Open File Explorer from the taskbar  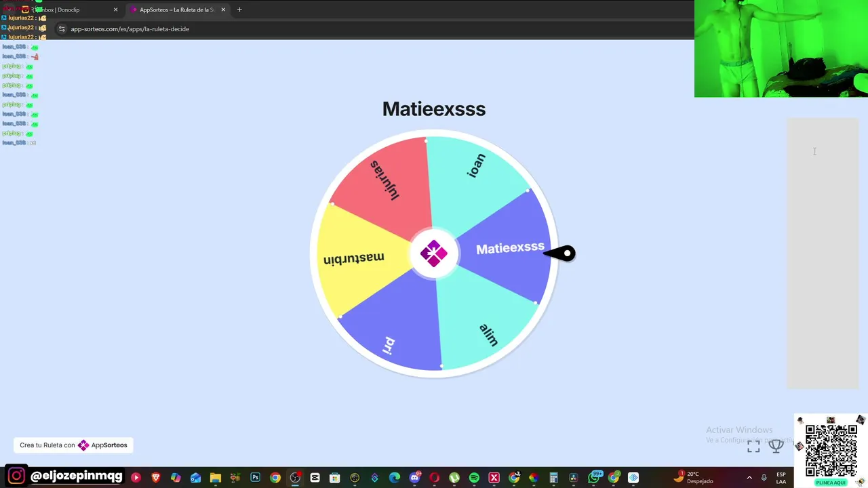click(x=216, y=478)
